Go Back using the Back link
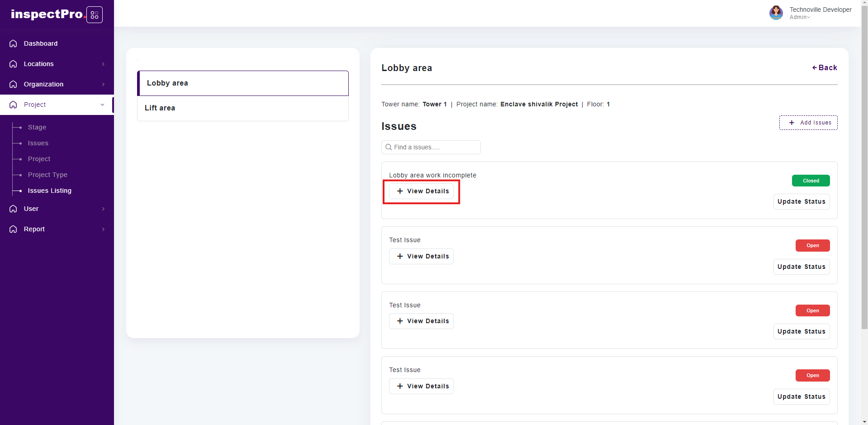The image size is (868, 425). (x=825, y=67)
